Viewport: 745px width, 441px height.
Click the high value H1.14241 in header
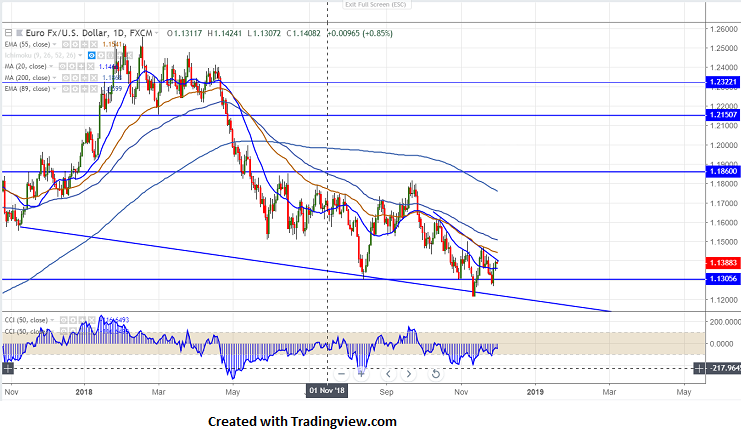point(225,33)
